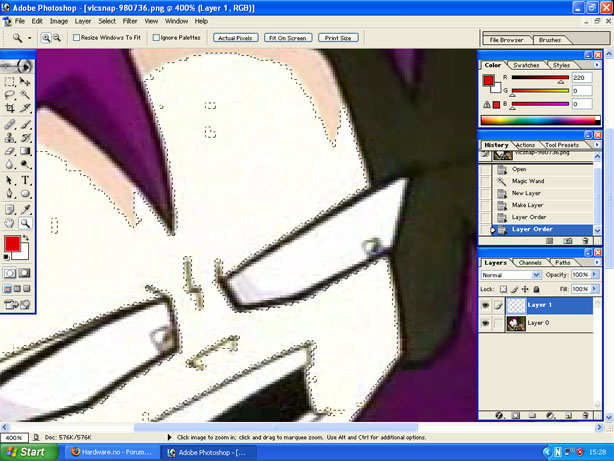
Task: Select the Magic Wand tool
Action: (25, 94)
